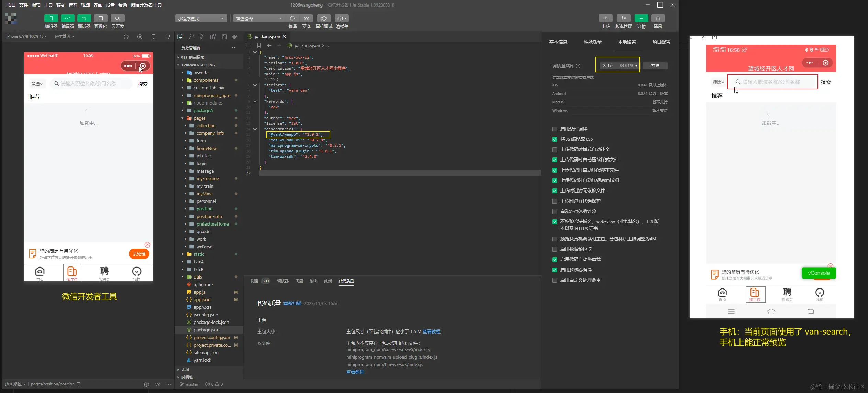Open the 小程序模式 mode dropdown
Image resolution: width=868 pixels, height=393 pixels.
pyautogui.click(x=201, y=19)
